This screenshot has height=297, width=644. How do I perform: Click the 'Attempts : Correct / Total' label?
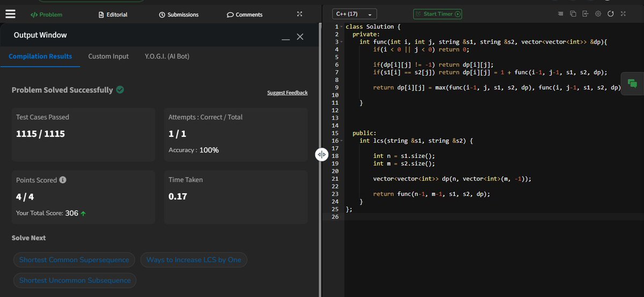[205, 117]
